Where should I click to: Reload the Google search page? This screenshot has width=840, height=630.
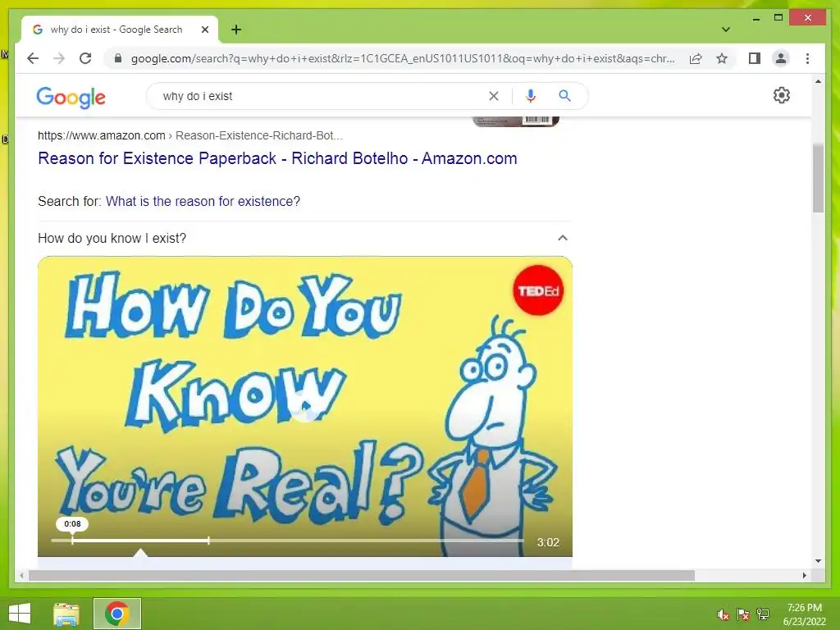[x=85, y=58]
